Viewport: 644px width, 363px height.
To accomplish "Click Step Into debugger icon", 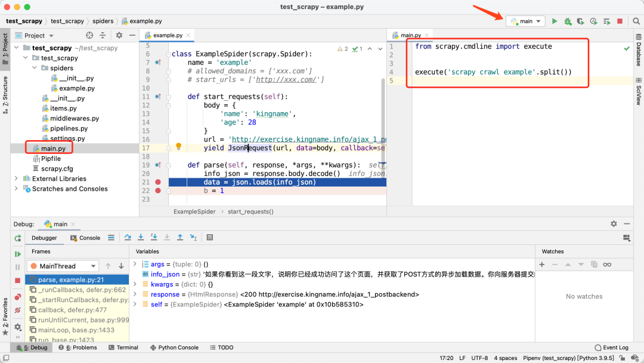I will coord(141,237).
